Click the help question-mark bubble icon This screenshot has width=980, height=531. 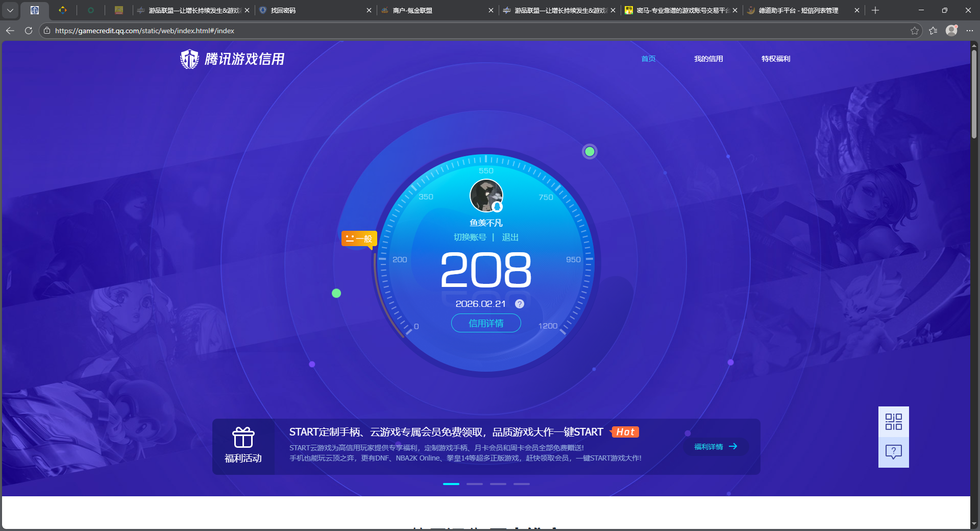[893, 452]
